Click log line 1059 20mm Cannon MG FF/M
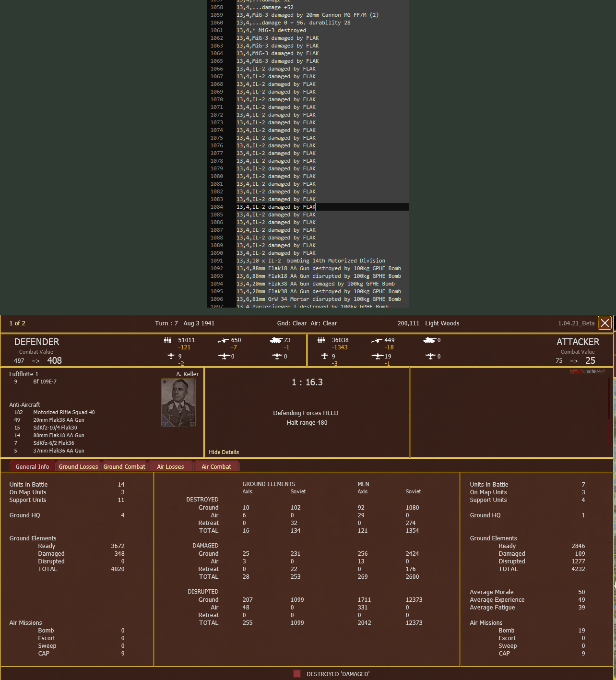 pos(308,15)
